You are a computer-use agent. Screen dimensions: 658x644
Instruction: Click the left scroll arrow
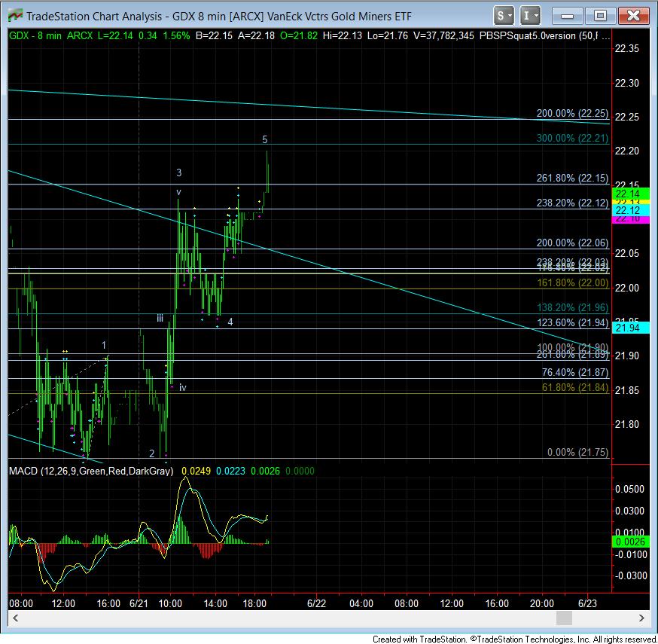pos(16,618)
